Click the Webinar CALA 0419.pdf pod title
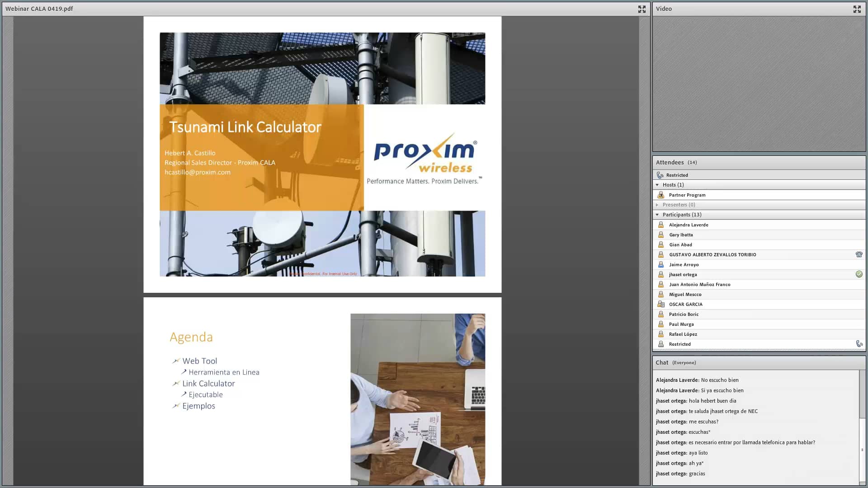The height and width of the screenshot is (488, 868). point(39,9)
